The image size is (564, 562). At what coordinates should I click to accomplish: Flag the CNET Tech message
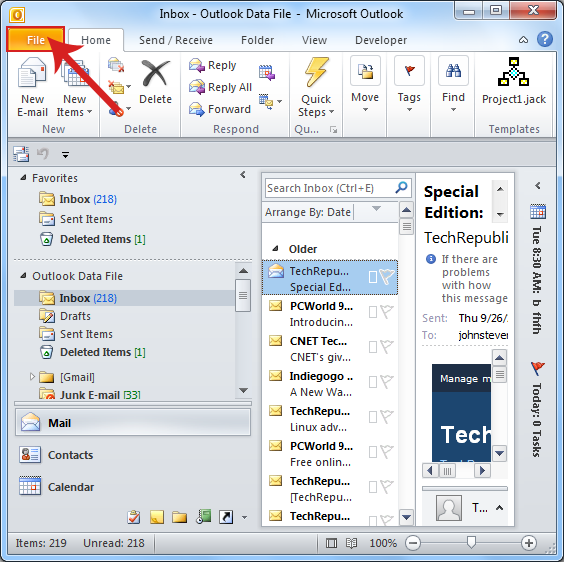387,347
